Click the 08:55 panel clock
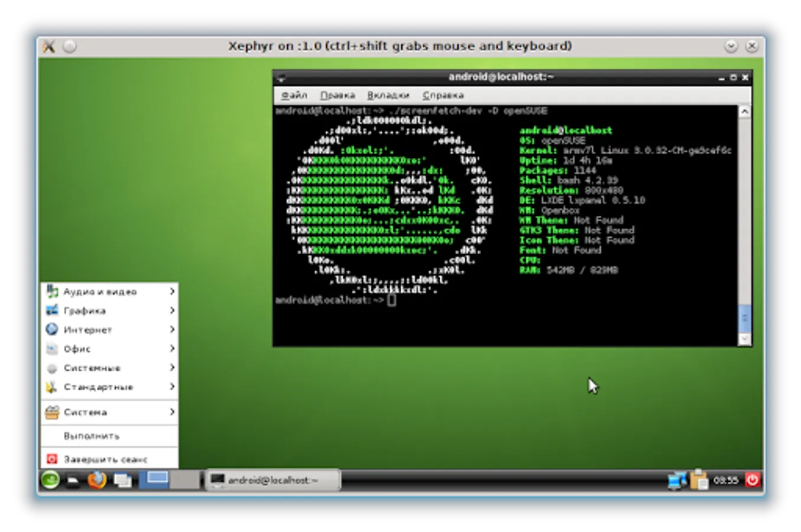 click(x=725, y=481)
